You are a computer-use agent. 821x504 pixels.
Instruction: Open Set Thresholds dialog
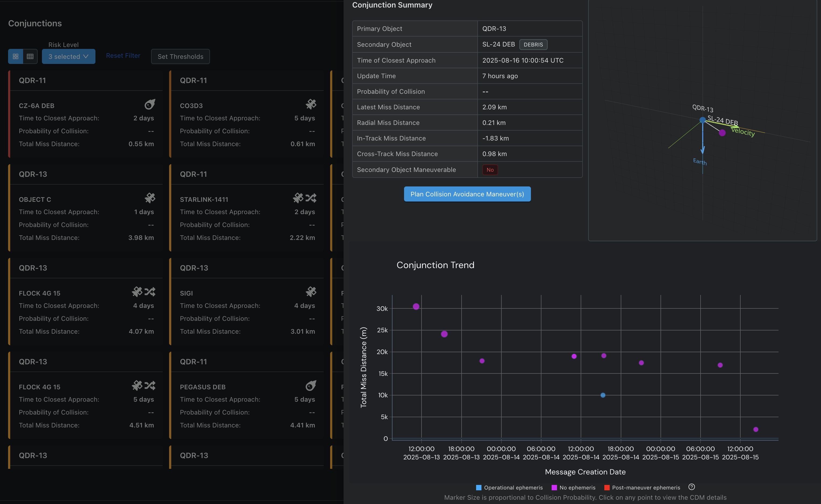tap(180, 56)
